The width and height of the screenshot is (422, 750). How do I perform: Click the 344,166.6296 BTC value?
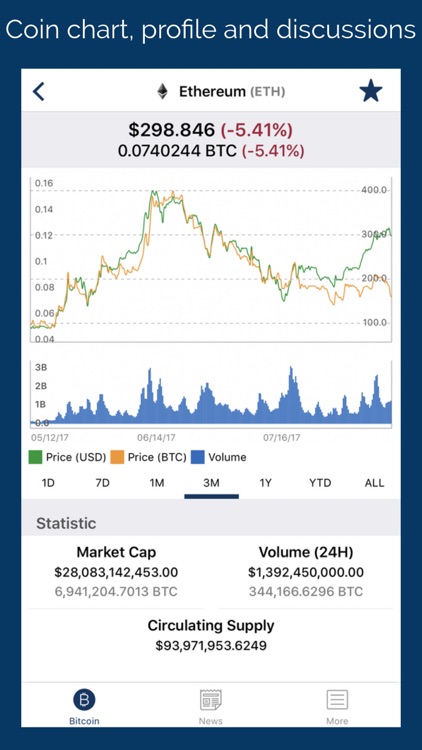click(x=306, y=592)
